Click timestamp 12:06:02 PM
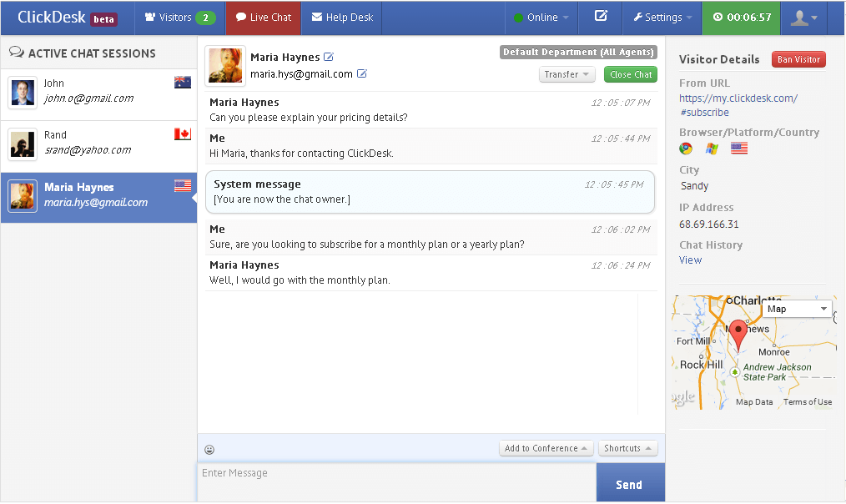Screen dimensions: 846x504 (621, 229)
